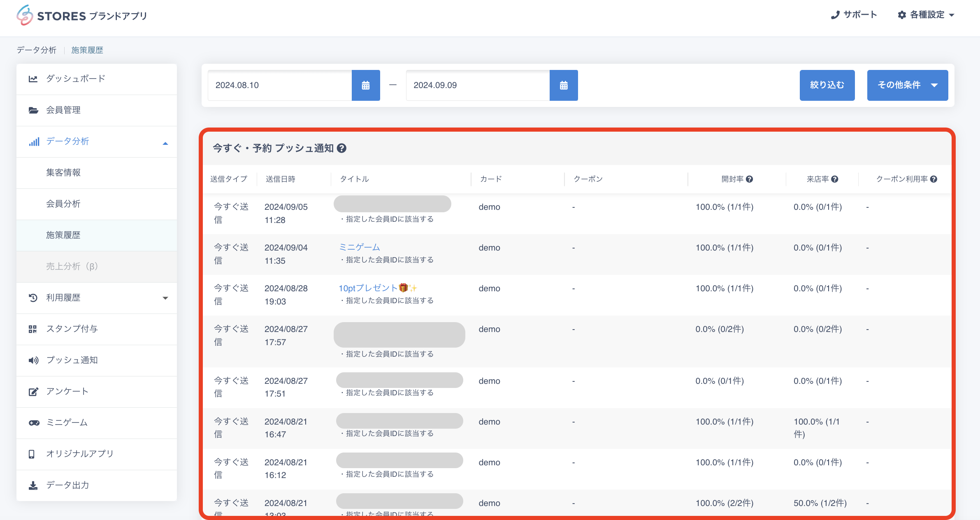The height and width of the screenshot is (520, 980).
Task: Click the start date field 2024.08.10
Action: click(x=280, y=85)
